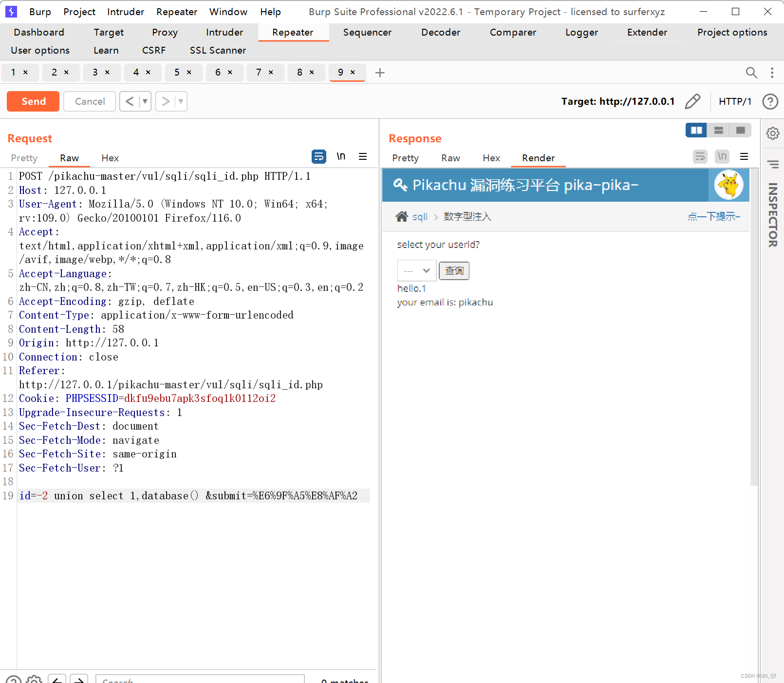Click the response pane vertical scrollbar
This screenshot has width=784, height=683.
click(754, 327)
